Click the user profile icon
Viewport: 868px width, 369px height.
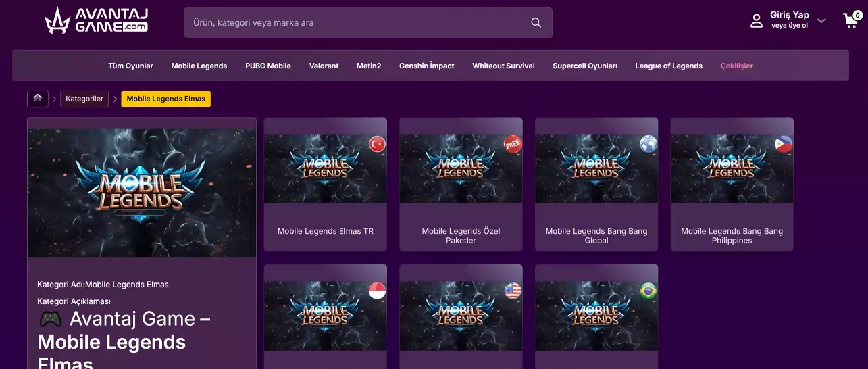pos(757,21)
